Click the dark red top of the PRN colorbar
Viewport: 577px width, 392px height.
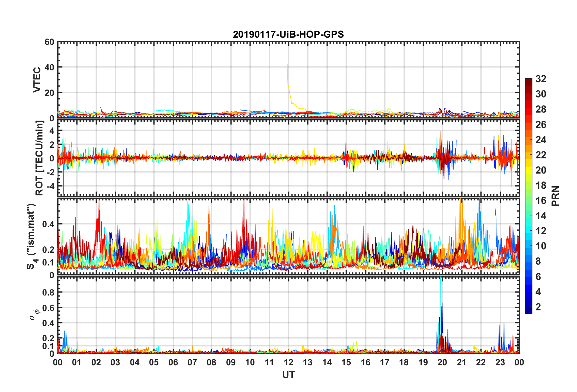tap(528, 81)
